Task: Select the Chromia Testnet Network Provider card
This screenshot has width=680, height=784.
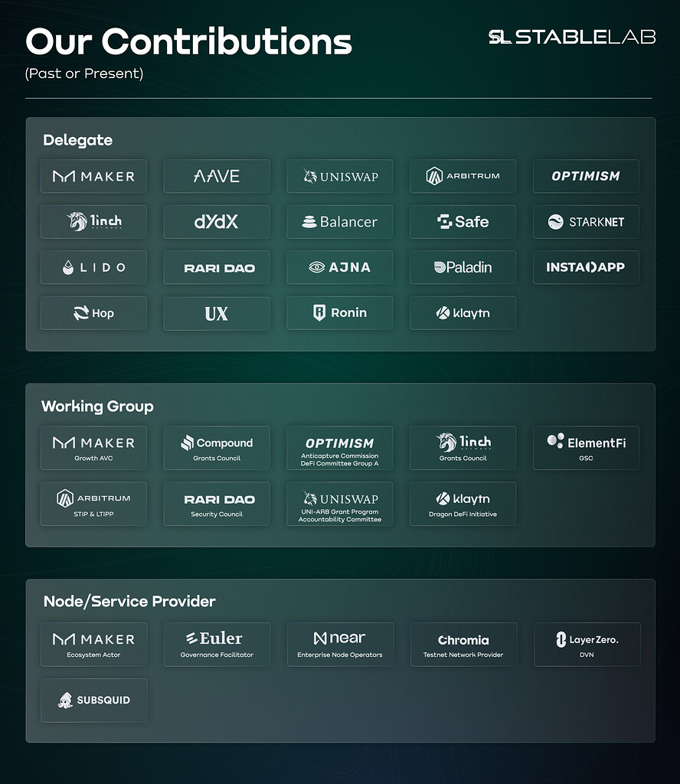Action: 463,644
